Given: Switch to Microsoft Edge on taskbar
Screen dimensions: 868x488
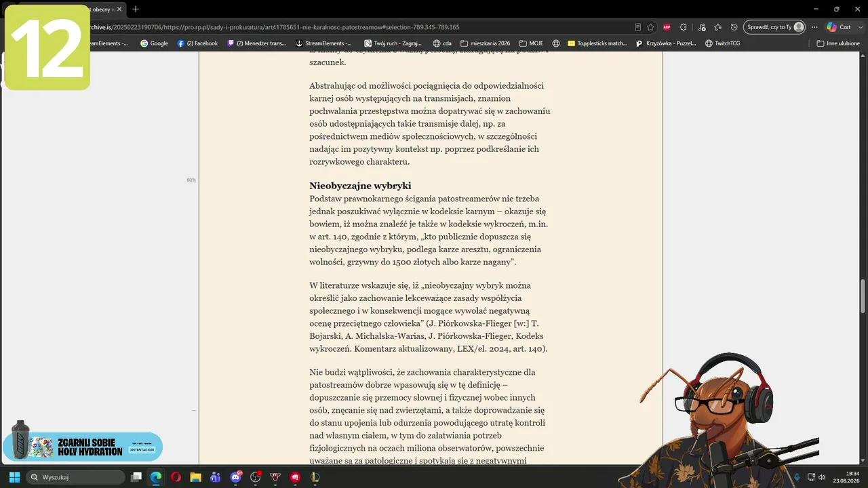Looking at the screenshot, I should tap(156, 477).
